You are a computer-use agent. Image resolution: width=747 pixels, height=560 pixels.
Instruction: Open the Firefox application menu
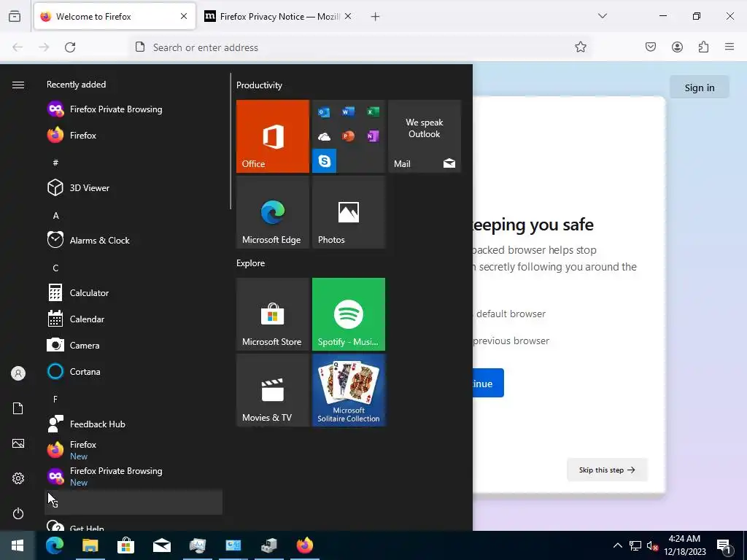(x=729, y=47)
